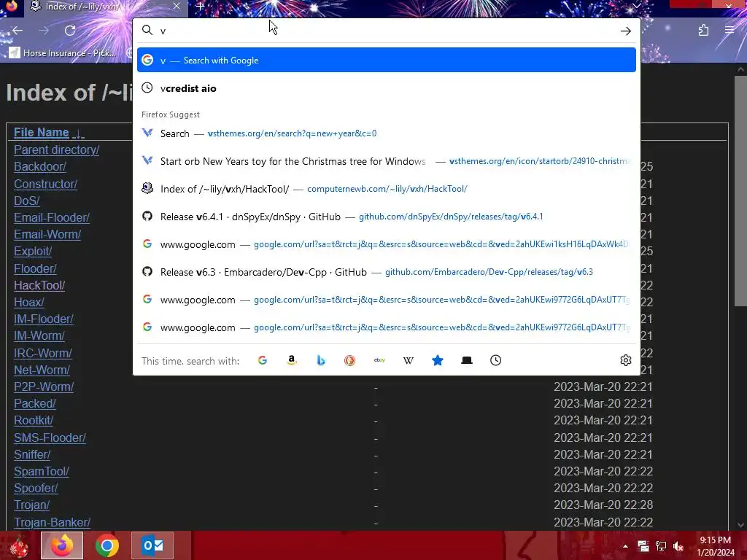
Task: Open the Trojan/ folder
Action: (31, 505)
